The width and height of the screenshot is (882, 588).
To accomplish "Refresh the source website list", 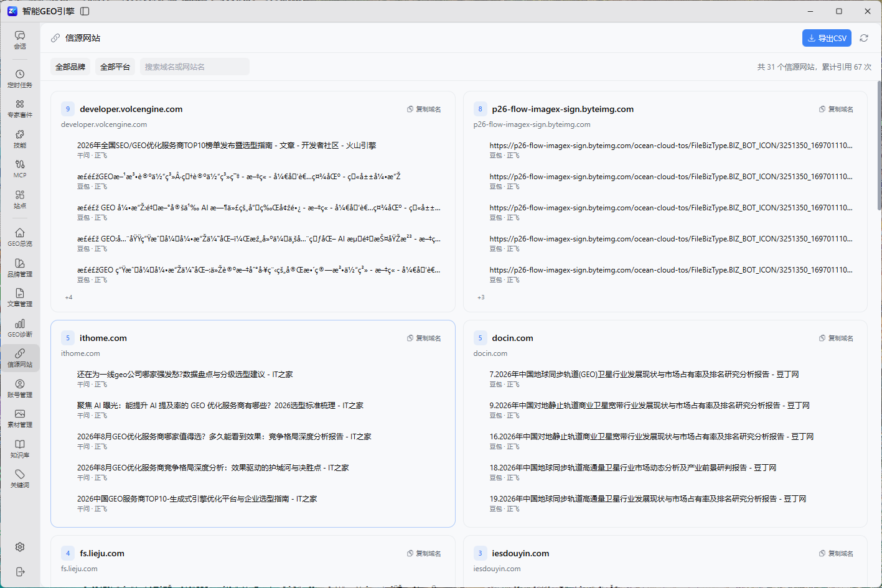I will tap(864, 38).
